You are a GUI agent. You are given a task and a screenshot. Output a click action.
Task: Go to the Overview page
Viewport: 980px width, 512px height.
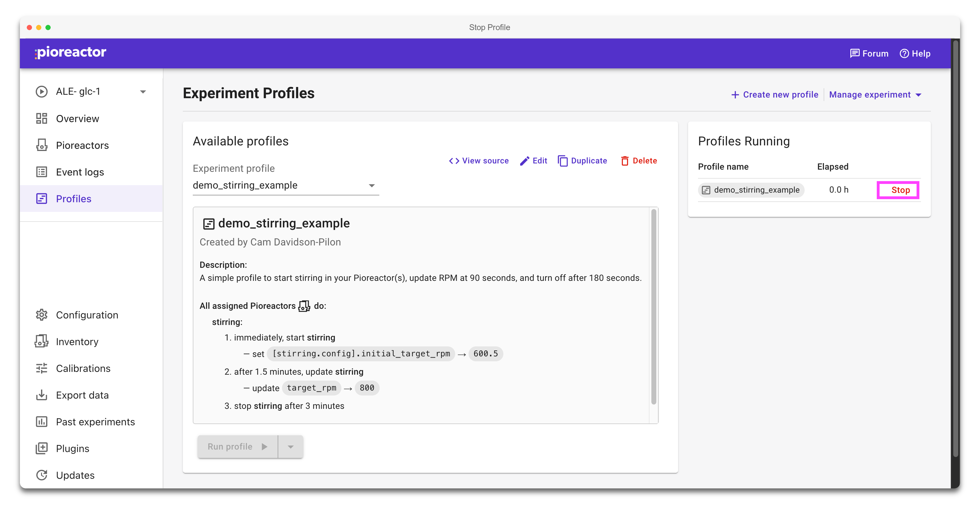(77, 119)
